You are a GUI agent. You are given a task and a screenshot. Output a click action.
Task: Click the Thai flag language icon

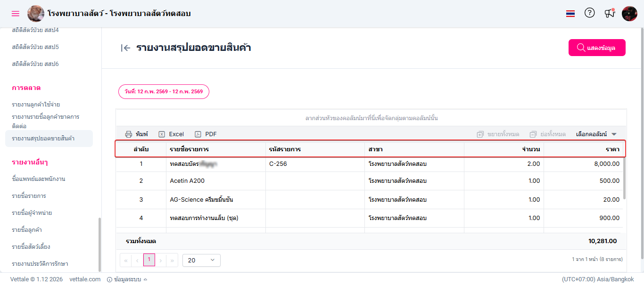click(570, 14)
